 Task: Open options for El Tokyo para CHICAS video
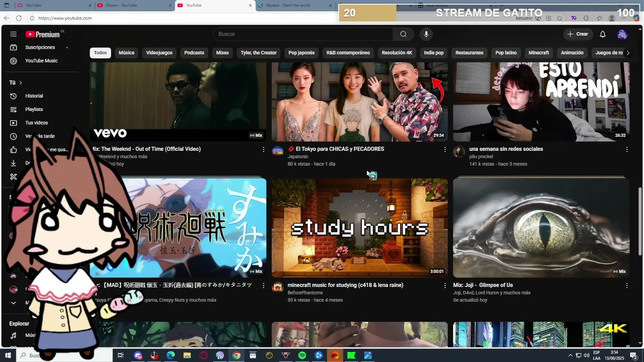[x=445, y=149]
